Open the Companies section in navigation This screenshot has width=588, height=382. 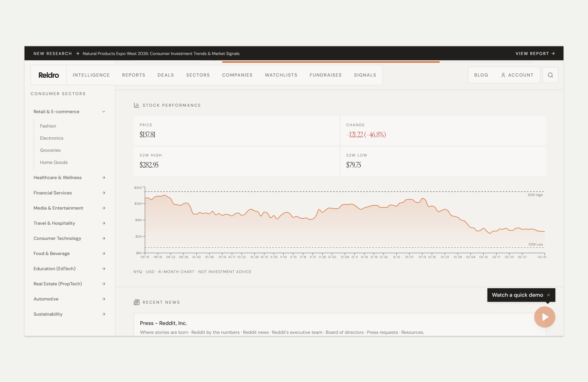[x=237, y=75]
